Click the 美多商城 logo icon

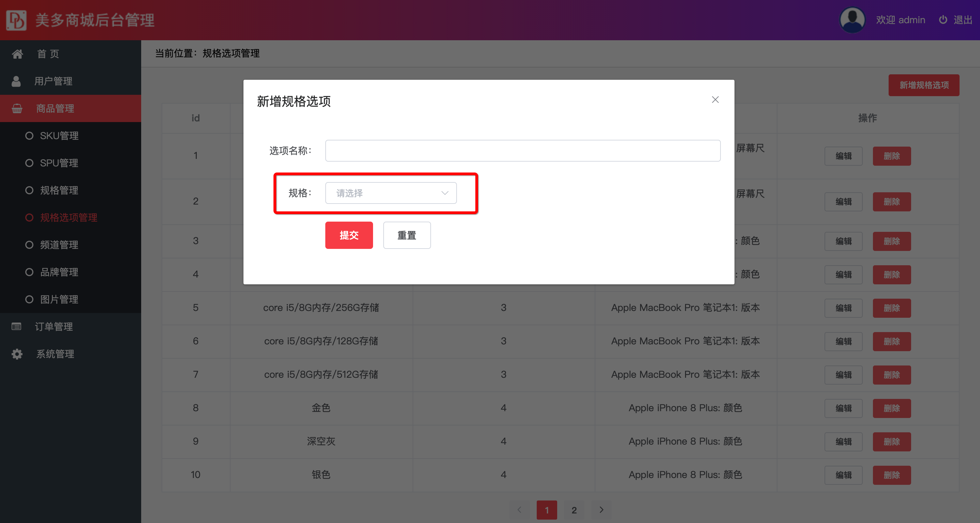point(16,20)
